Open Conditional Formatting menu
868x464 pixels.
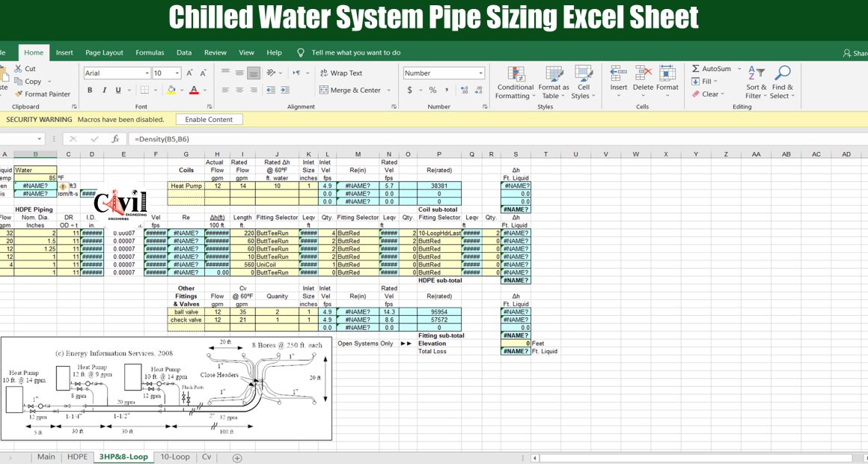pyautogui.click(x=516, y=83)
